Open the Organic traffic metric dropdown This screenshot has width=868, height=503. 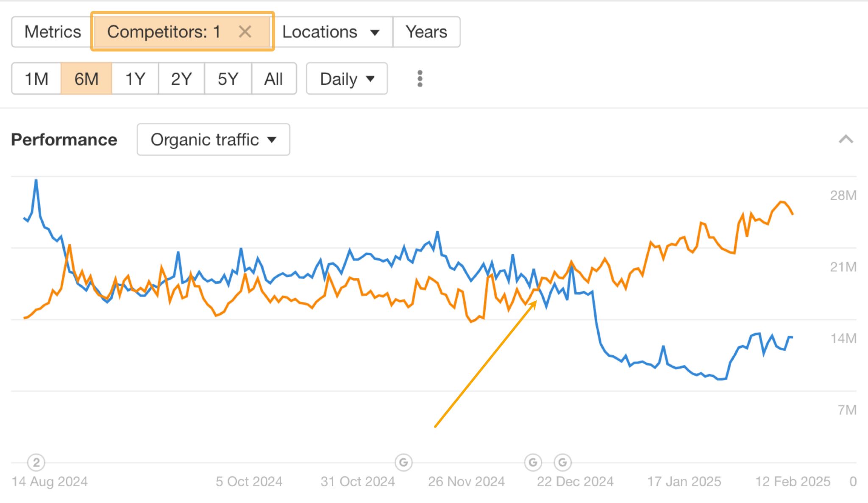[213, 140]
